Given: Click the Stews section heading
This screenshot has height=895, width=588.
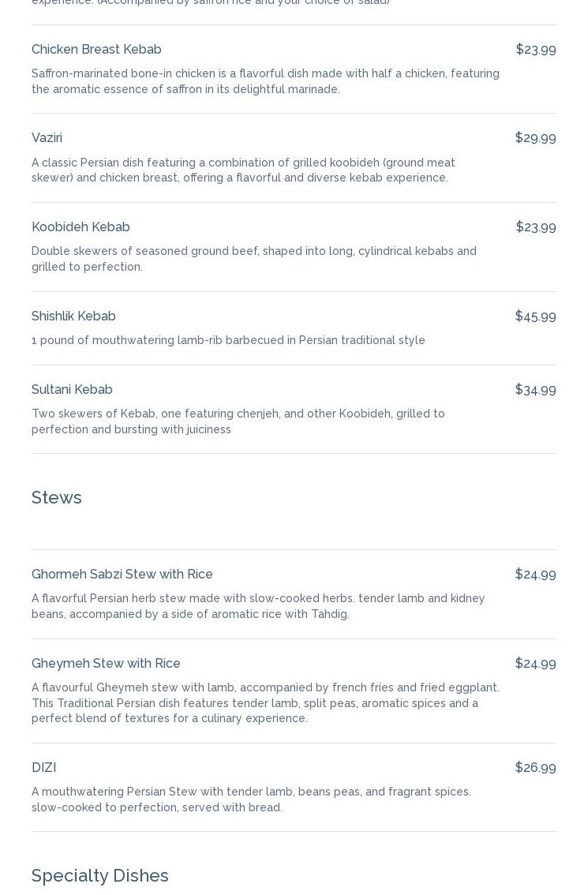Looking at the screenshot, I should coord(57,498).
